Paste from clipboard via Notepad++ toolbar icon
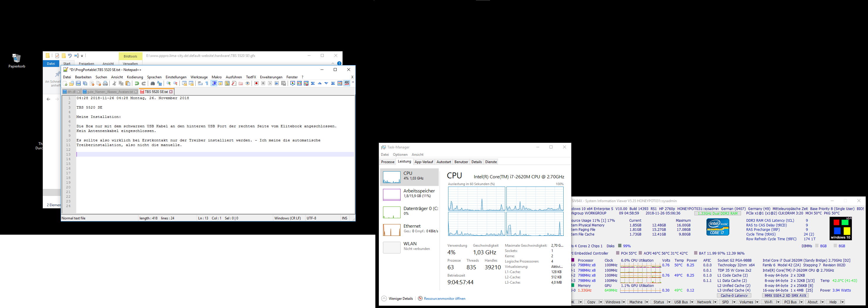 (128, 83)
